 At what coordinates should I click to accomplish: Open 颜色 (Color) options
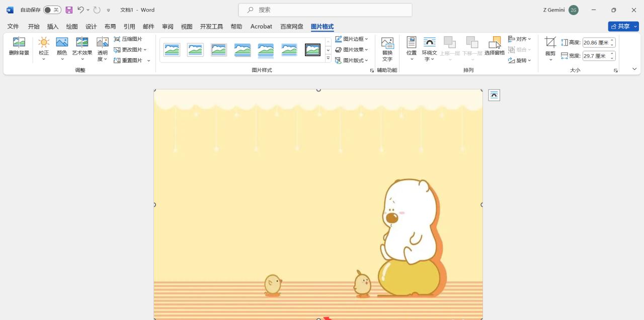pyautogui.click(x=62, y=48)
